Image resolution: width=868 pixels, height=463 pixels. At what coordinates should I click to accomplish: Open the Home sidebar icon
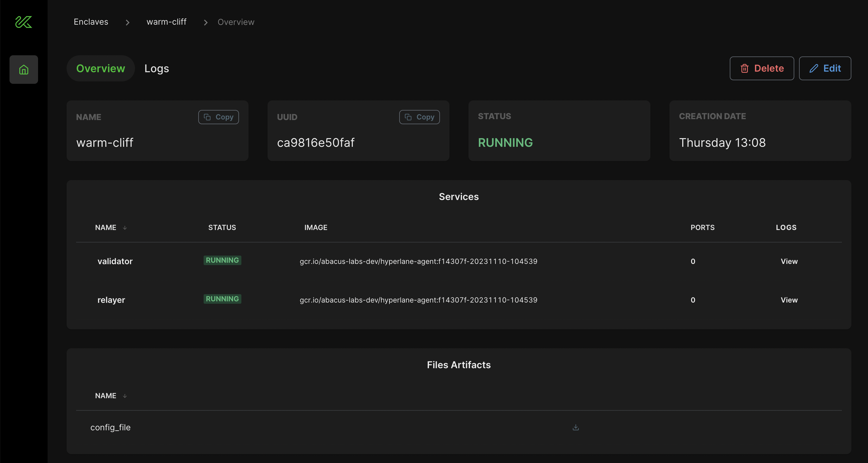(x=23, y=70)
